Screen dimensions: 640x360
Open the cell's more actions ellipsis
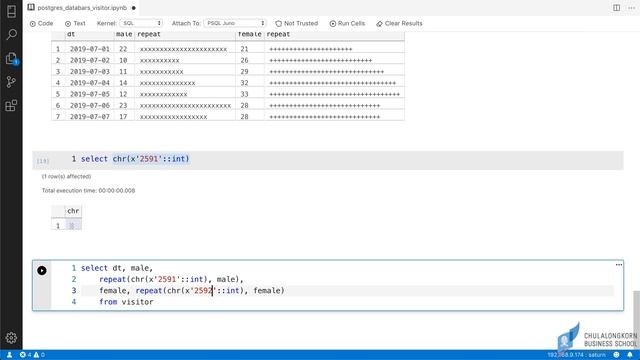click(x=619, y=265)
